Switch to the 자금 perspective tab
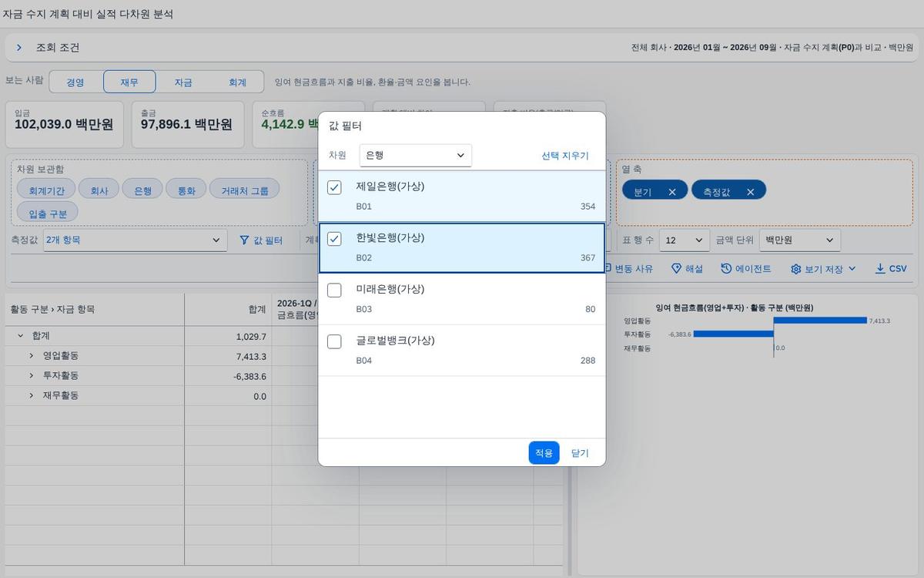The image size is (924, 578). pyautogui.click(x=183, y=82)
